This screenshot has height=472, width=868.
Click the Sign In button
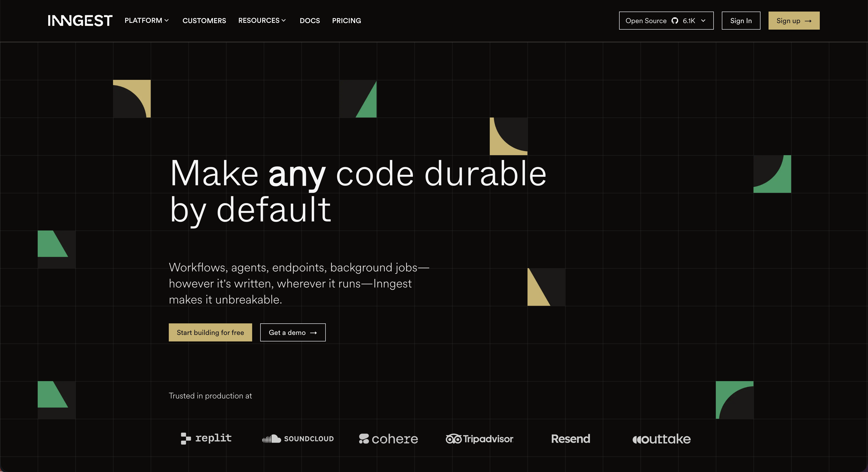741,21
